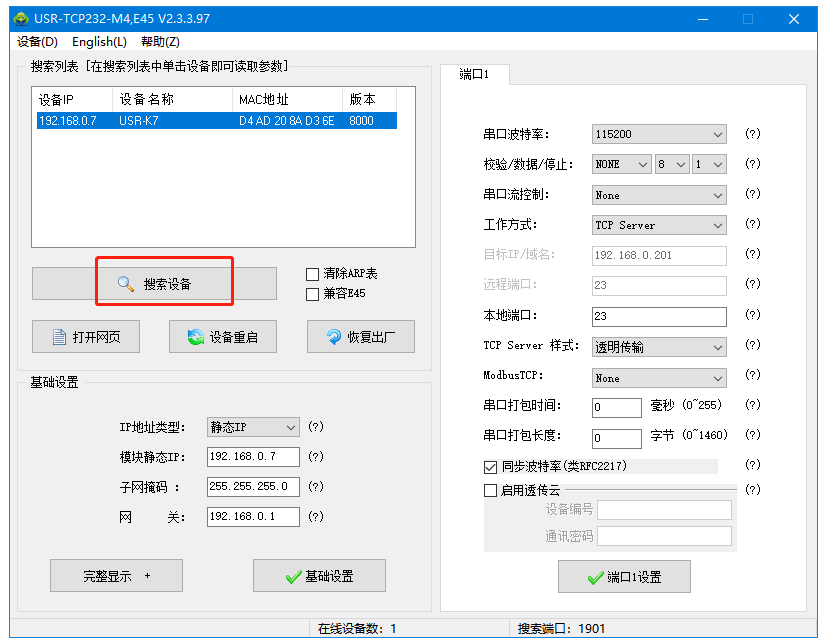Tick the 兼容E45 checkbox
820x644 pixels.
point(313,294)
